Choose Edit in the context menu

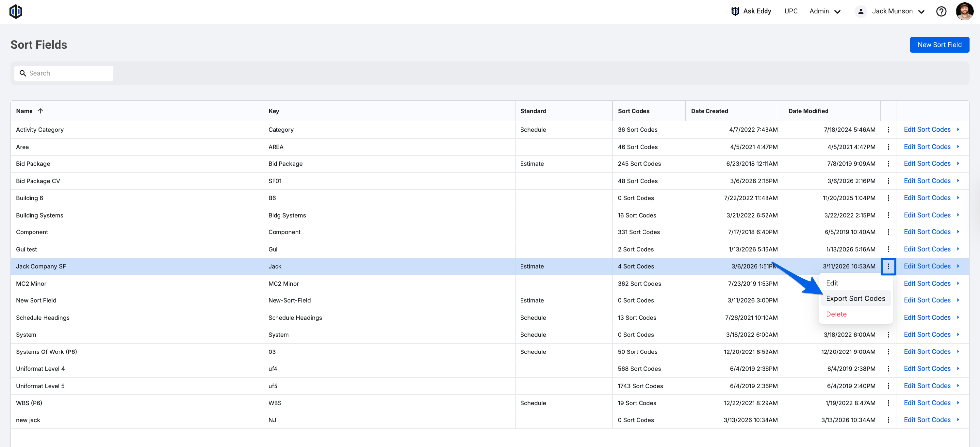(x=832, y=283)
